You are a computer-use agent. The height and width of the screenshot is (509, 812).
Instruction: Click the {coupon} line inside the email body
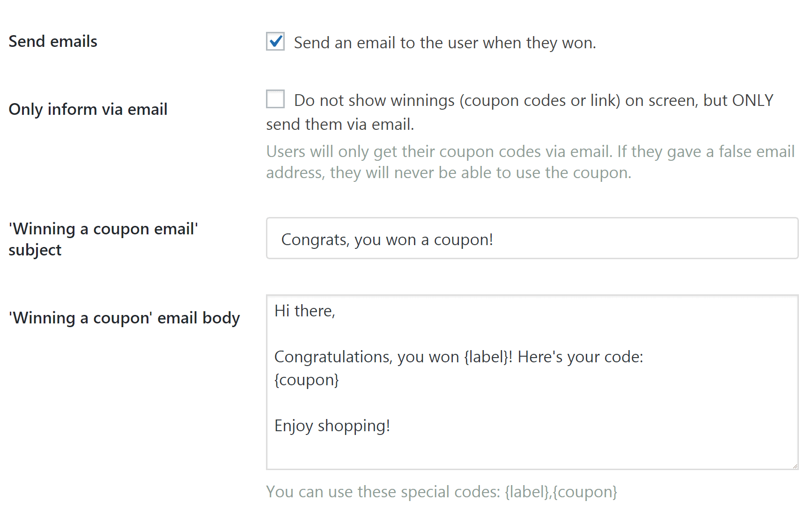pos(307,380)
